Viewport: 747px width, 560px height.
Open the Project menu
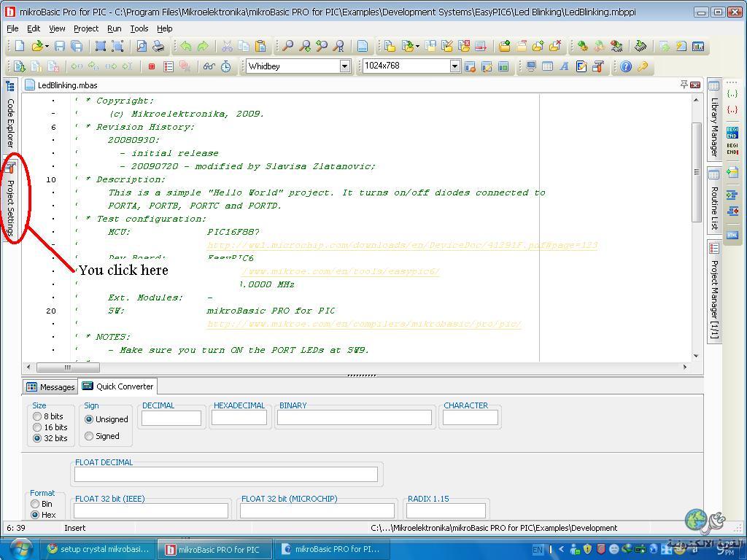(86, 28)
